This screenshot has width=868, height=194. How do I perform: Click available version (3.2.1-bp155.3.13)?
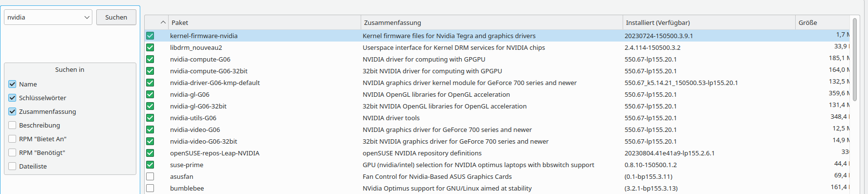[x=651, y=188]
